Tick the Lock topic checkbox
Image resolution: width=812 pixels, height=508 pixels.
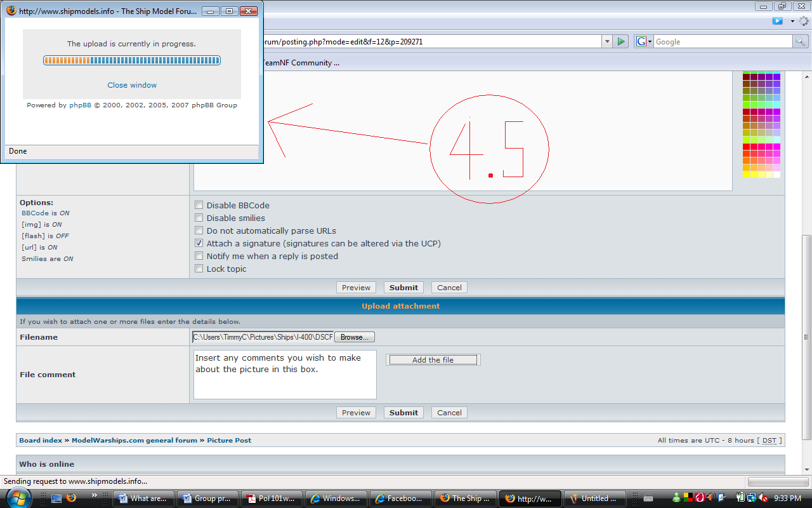pyautogui.click(x=199, y=269)
